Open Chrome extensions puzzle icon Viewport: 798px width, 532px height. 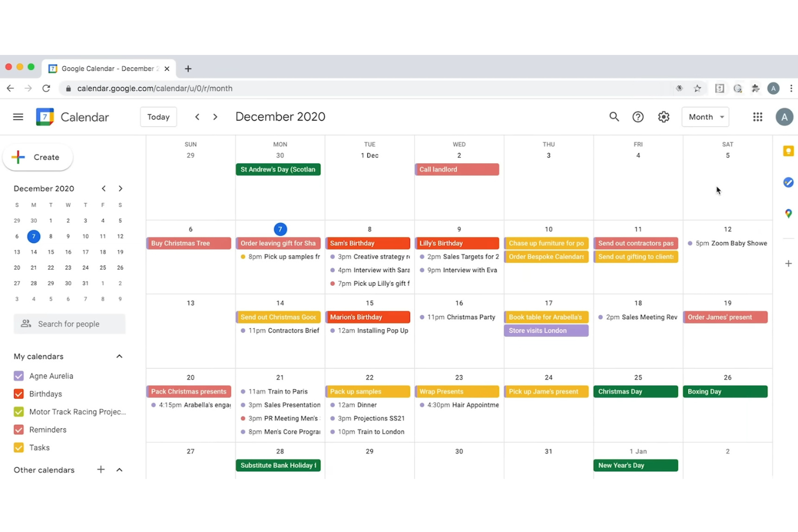coord(755,88)
